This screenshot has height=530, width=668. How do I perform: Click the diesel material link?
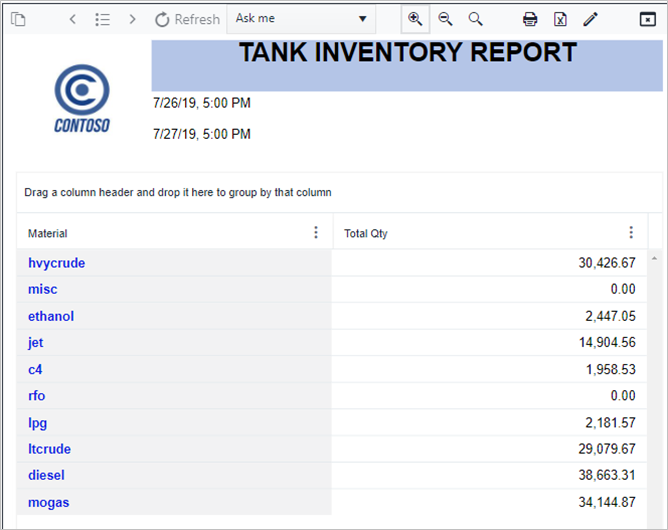click(46, 475)
